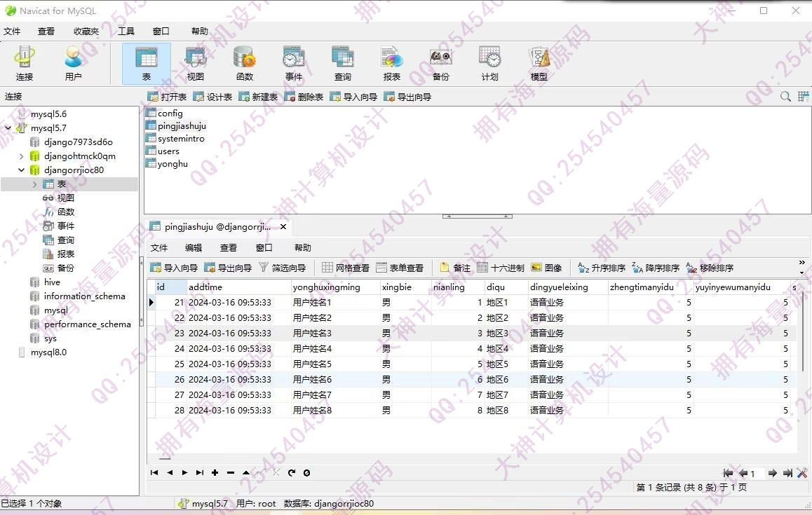Collapse the mysql5.7 connection node

click(8, 128)
